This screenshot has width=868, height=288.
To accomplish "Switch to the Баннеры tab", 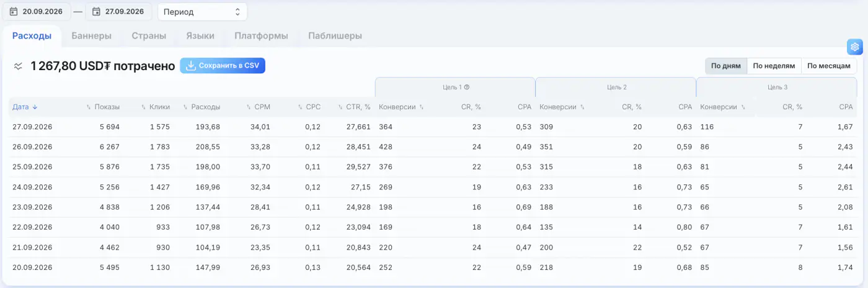I will pos(92,36).
